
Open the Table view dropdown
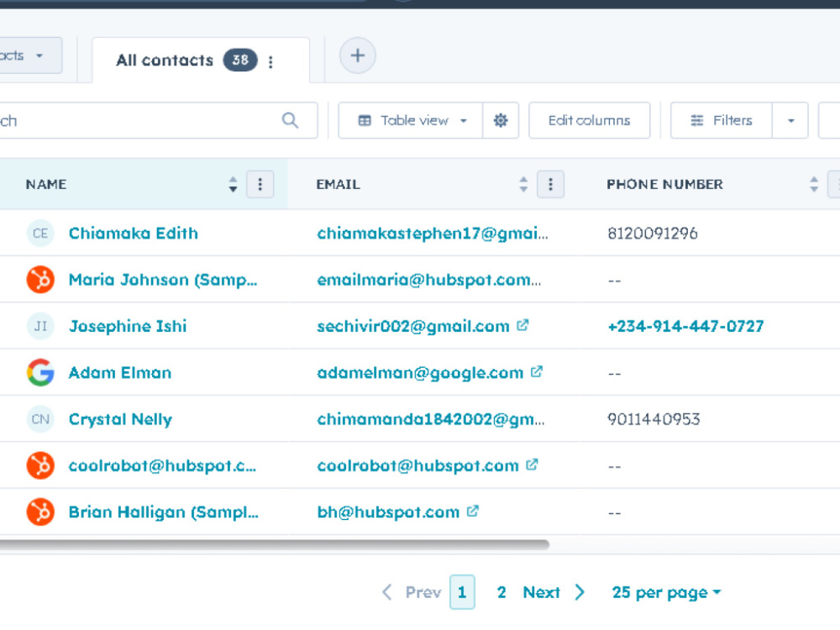[411, 120]
